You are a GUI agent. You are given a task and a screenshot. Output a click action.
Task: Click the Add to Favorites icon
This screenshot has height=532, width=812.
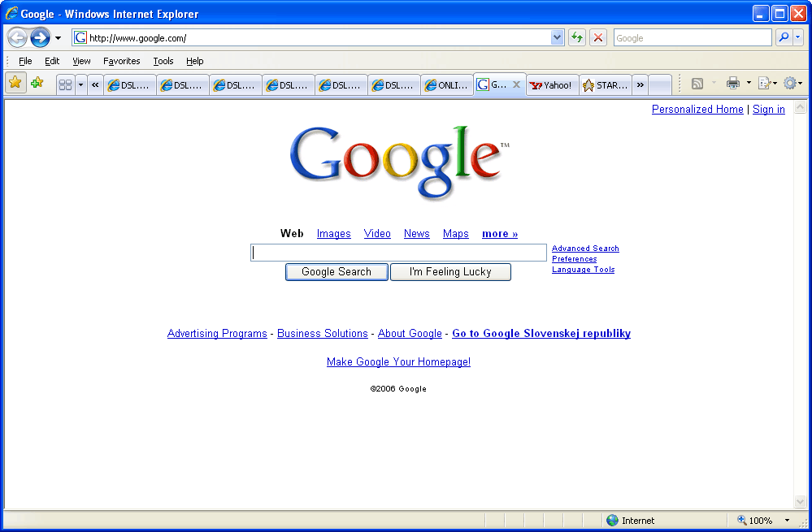click(37, 83)
